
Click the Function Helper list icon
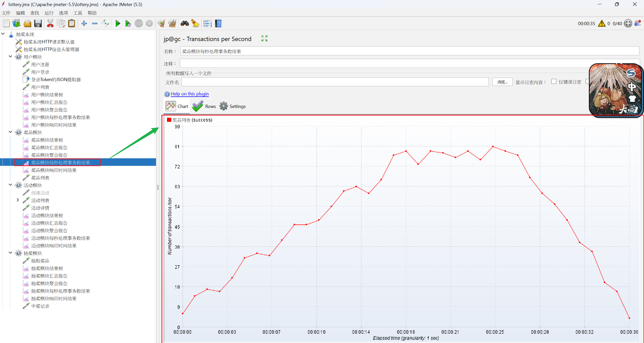click(x=207, y=24)
